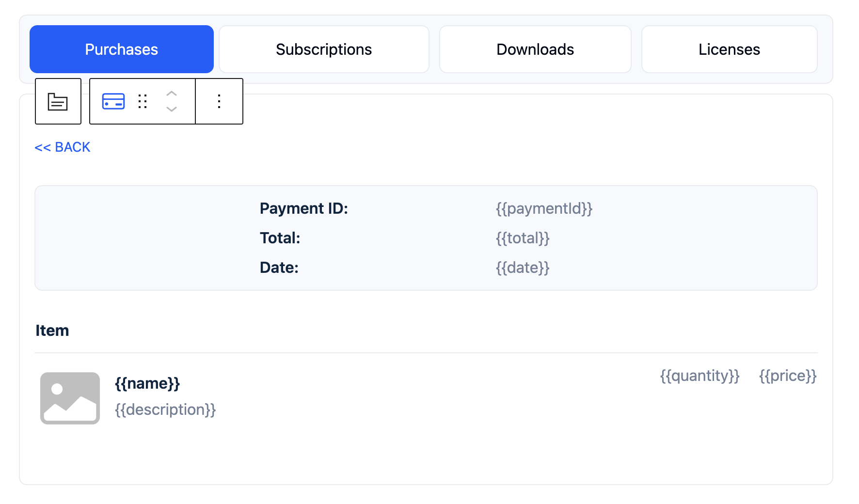Click the image placeholder thumbnail
The height and width of the screenshot is (504, 859).
click(70, 398)
